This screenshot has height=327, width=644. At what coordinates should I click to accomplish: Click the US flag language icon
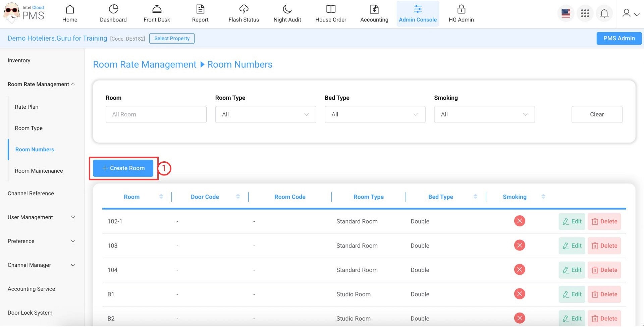point(566,13)
